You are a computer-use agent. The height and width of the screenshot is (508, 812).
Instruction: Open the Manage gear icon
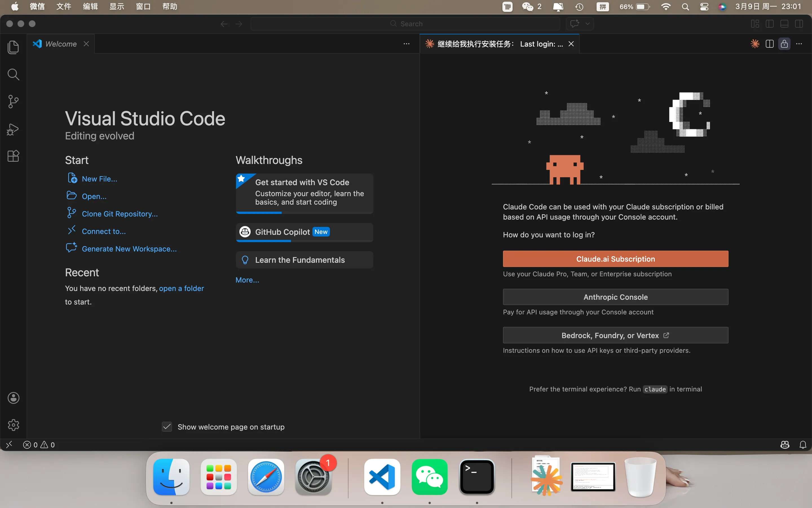(x=14, y=425)
